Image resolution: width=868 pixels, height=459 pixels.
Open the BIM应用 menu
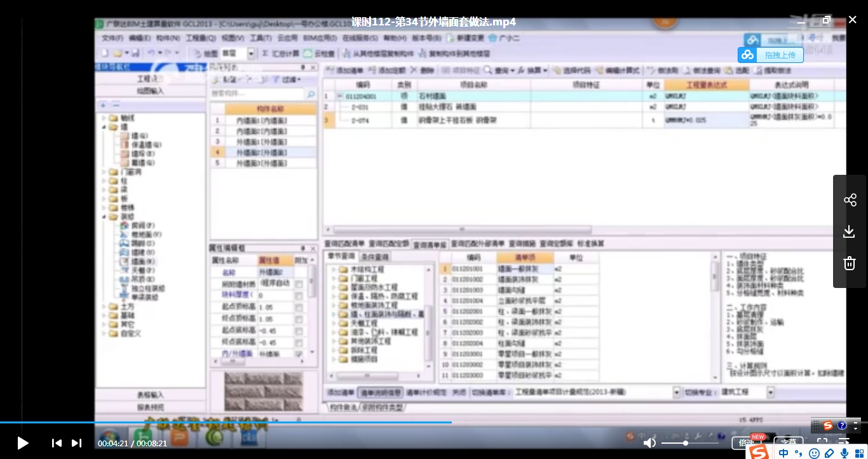coord(320,38)
